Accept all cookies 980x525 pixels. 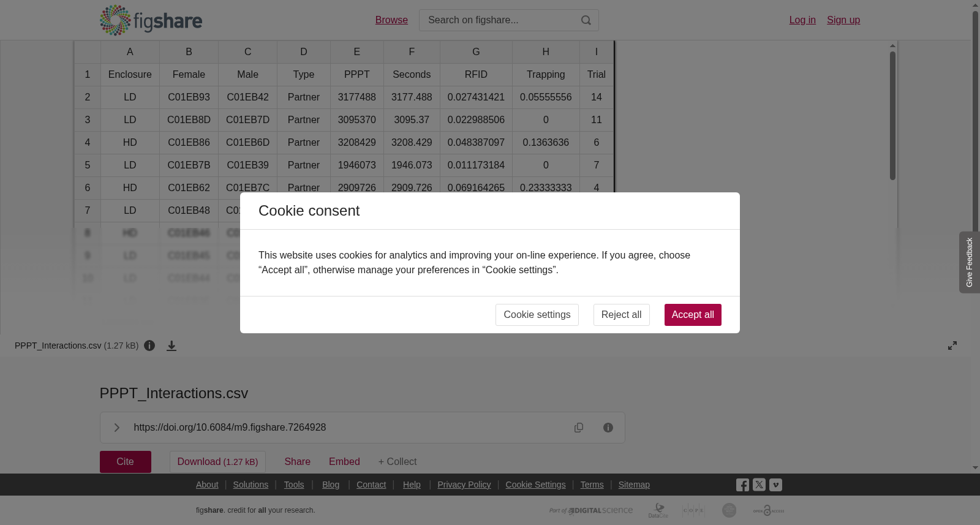[x=693, y=315]
